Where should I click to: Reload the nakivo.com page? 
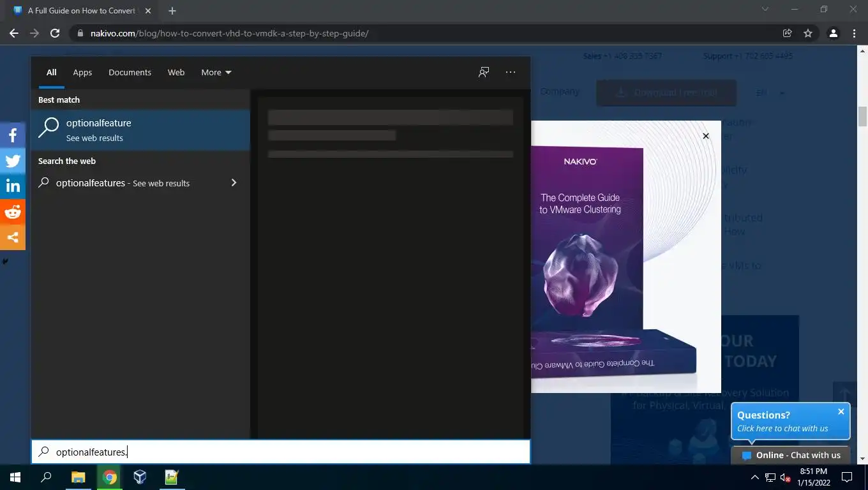tap(55, 33)
